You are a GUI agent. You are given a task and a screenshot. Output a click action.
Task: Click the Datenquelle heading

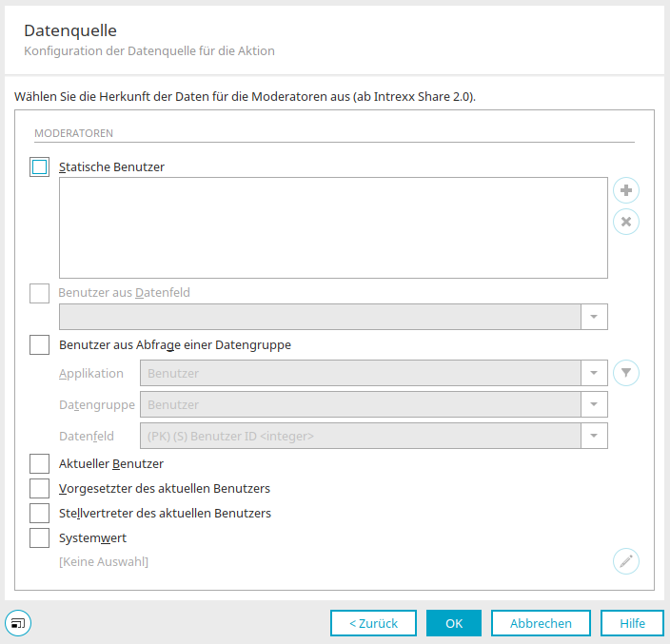70,30
